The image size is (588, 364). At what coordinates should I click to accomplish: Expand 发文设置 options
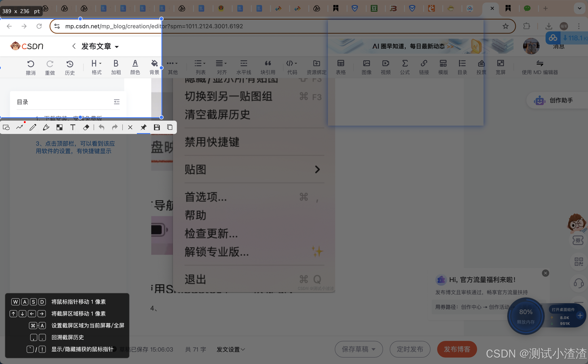pos(230,349)
